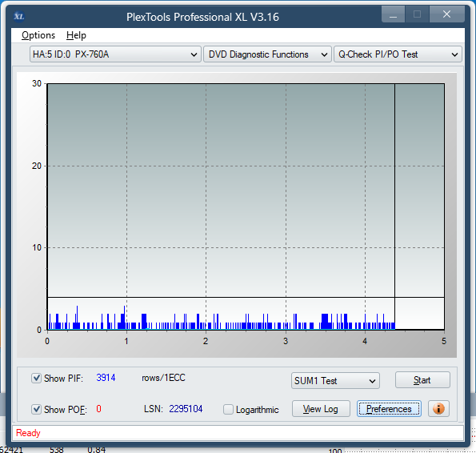Toggle the Show POF checkbox
The image size is (476, 453).
[37, 409]
